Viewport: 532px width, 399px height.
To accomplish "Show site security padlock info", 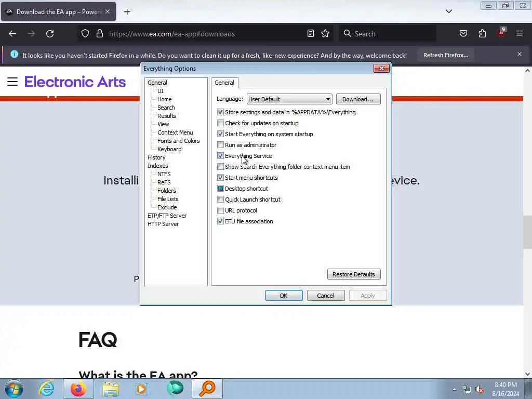I will 99,34.
